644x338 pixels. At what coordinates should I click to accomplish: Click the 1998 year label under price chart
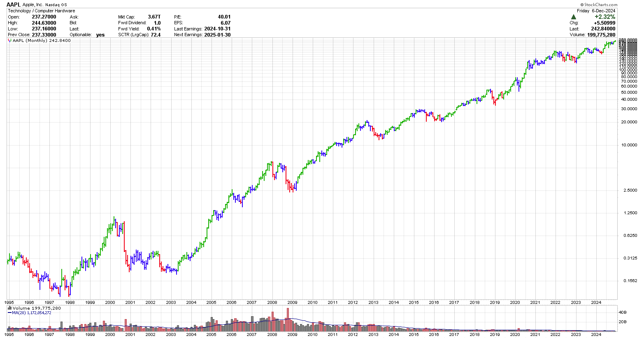point(70,302)
